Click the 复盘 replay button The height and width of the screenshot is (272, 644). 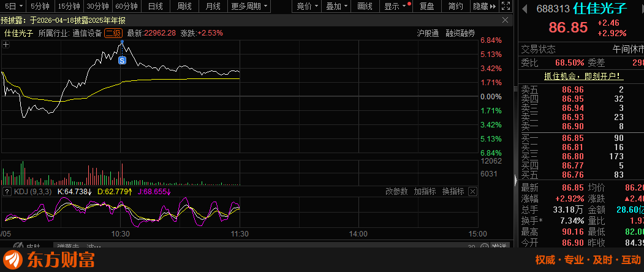(426, 6)
